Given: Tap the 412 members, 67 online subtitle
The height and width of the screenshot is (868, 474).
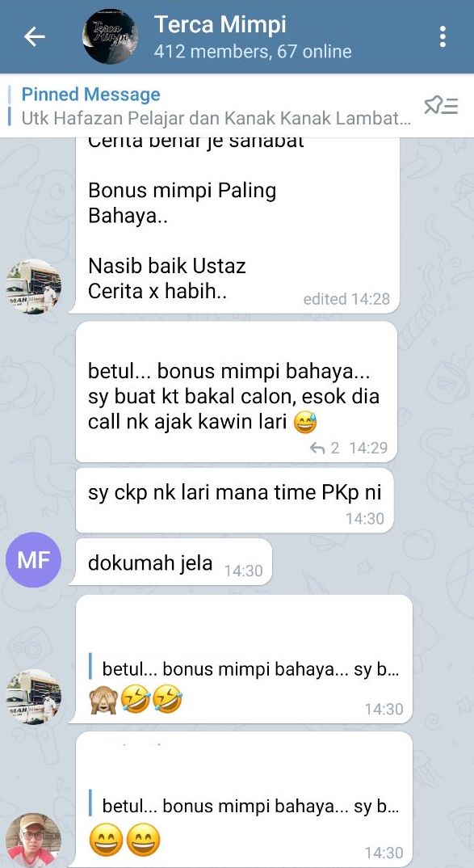Looking at the screenshot, I should pos(253,52).
